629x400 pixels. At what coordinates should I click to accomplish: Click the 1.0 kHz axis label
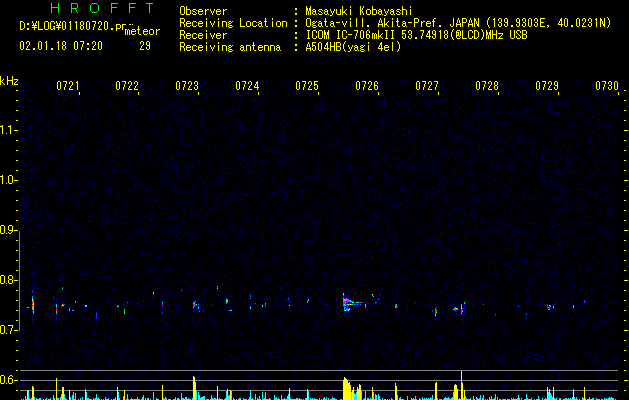click(8, 180)
